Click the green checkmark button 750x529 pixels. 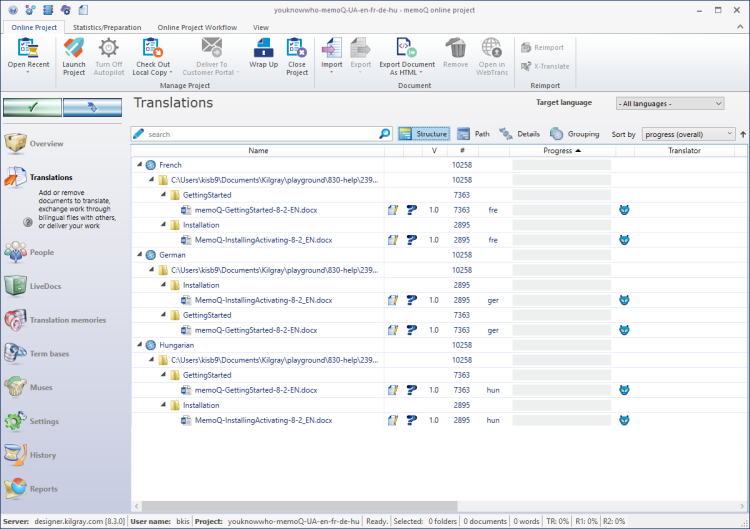pos(32,107)
